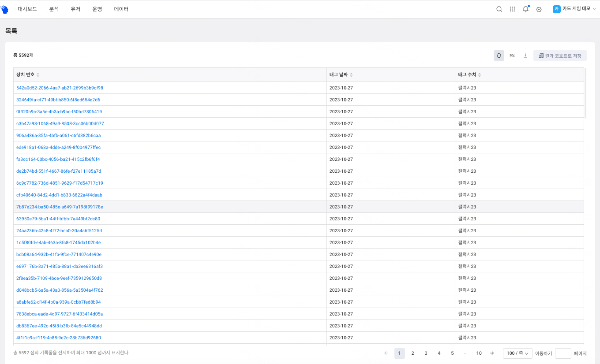Viewport: 600px width, 364px height.
Task: Open device de2b74bd-551f-4667-86fe-f27e11185a7d
Action: [59, 171]
